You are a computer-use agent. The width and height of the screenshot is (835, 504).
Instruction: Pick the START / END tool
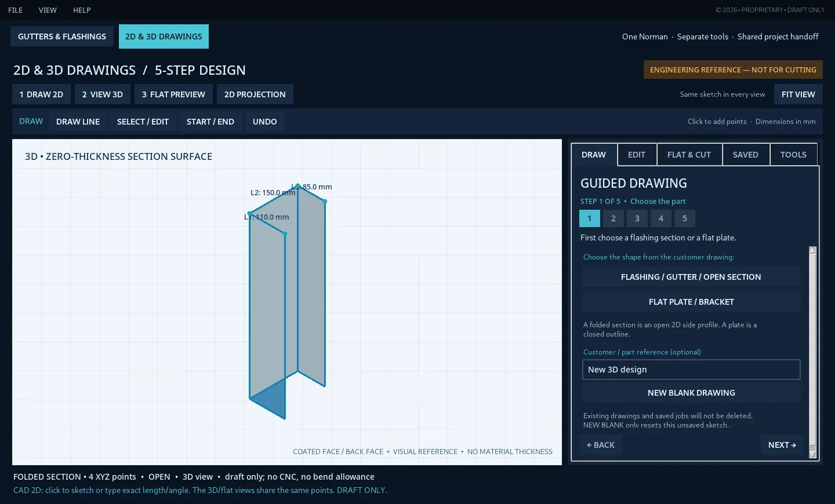[x=210, y=122]
